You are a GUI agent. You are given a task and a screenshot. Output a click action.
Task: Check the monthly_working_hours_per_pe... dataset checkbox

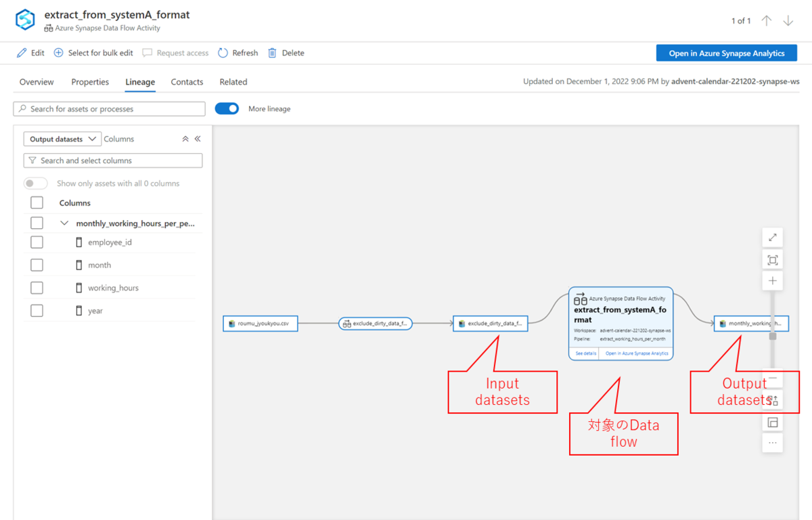[37, 223]
